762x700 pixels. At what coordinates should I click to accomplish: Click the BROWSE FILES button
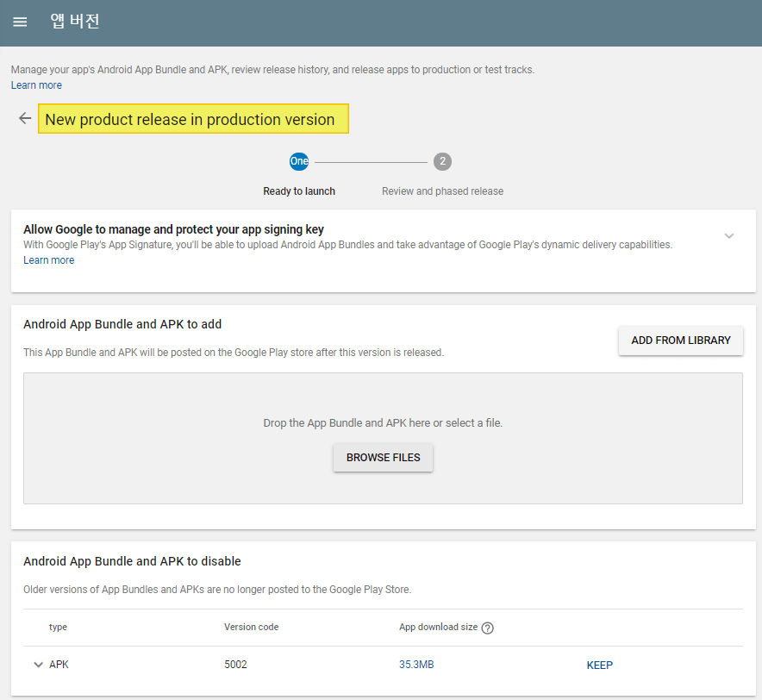[x=383, y=458]
